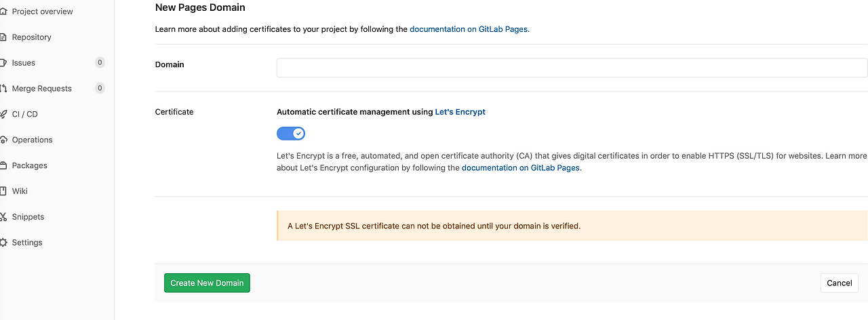This screenshot has width=868, height=320.
Task: Click the Project overview home icon
Action: tap(3, 12)
